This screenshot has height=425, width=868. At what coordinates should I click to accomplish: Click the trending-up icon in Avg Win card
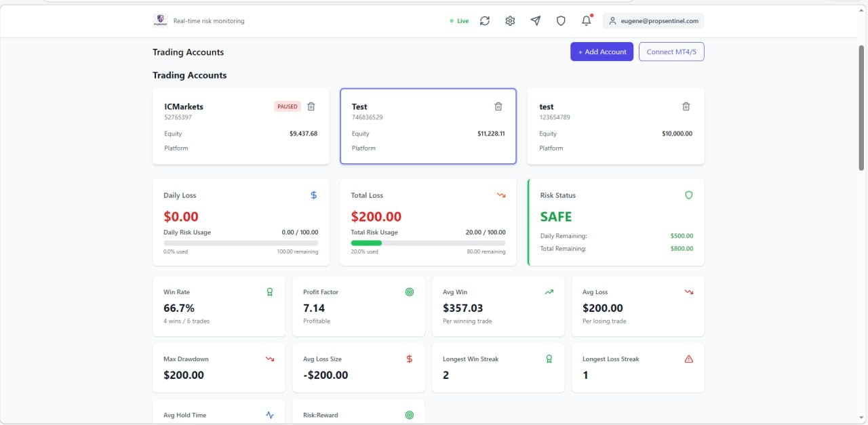pos(549,292)
